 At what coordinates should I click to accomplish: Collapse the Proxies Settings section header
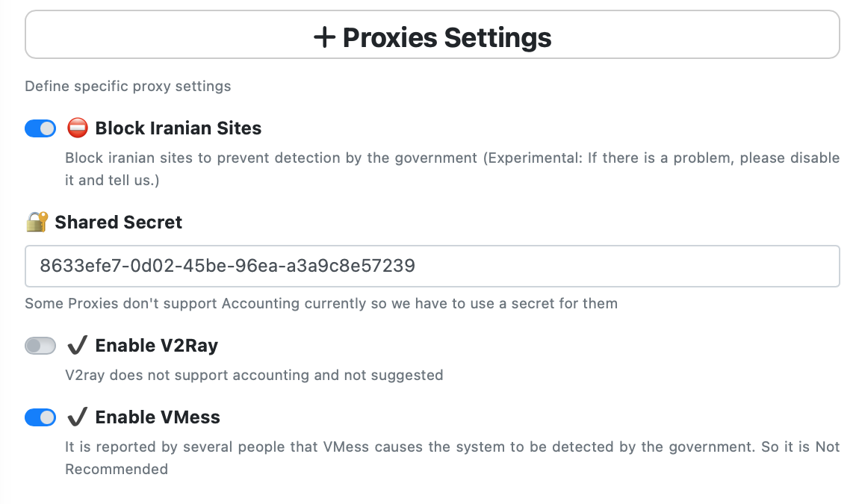(432, 34)
